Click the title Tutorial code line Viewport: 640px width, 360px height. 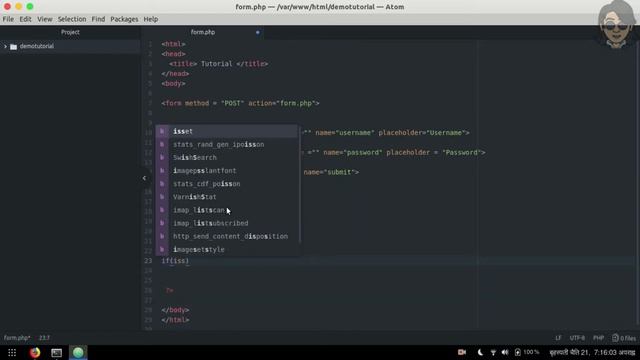coord(219,64)
